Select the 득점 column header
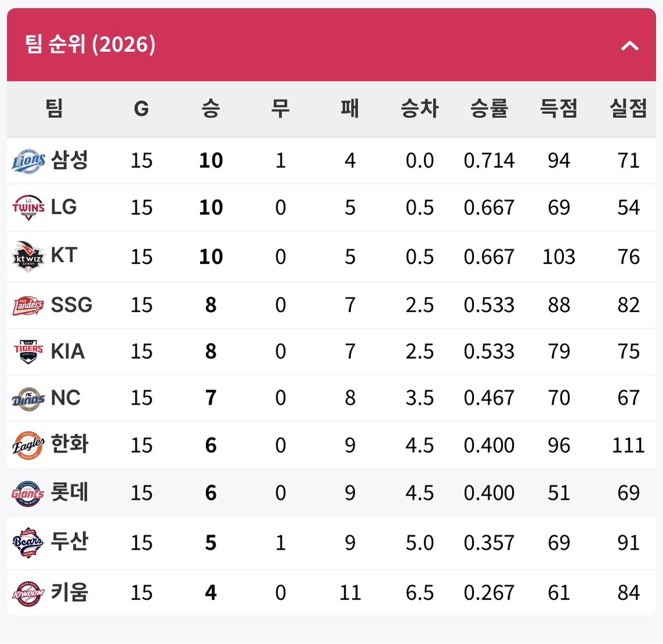Viewport: 663px width, 644px height. click(559, 109)
